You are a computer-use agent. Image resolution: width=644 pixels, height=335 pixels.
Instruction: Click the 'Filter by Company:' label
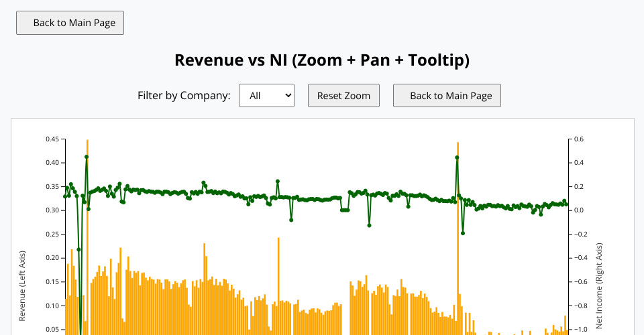tap(184, 95)
